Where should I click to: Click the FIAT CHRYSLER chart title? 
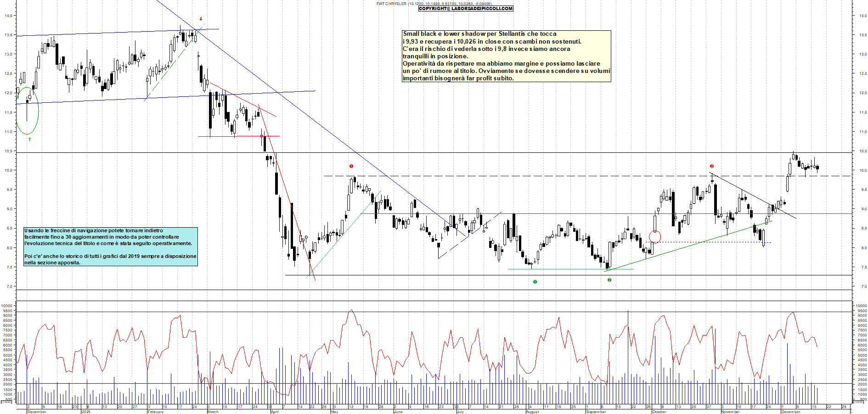(391, 4)
